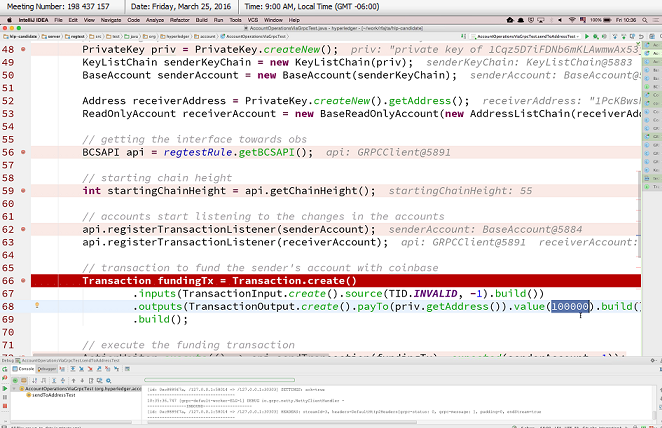Collapse the AccountOperationsViaGrpcTest tree node
662x428 pixels.
coord(14,388)
